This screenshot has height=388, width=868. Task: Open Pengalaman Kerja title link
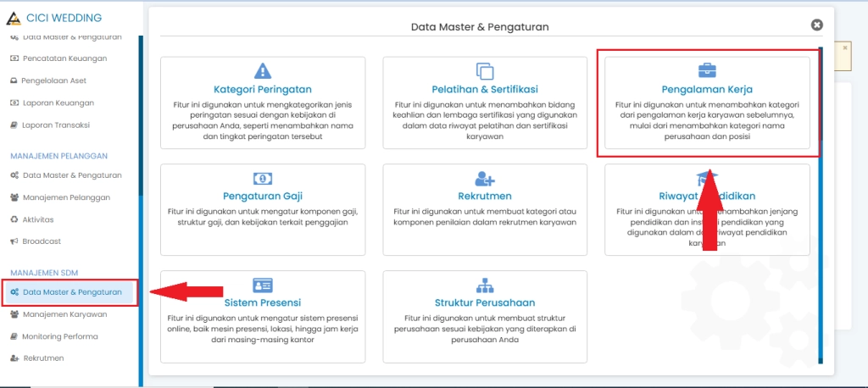pos(707,89)
